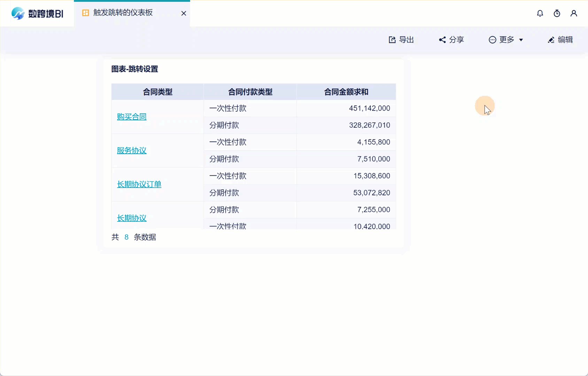The width and height of the screenshot is (588, 376).
Task: Click the 数跨境BI logo
Action: 37,14
